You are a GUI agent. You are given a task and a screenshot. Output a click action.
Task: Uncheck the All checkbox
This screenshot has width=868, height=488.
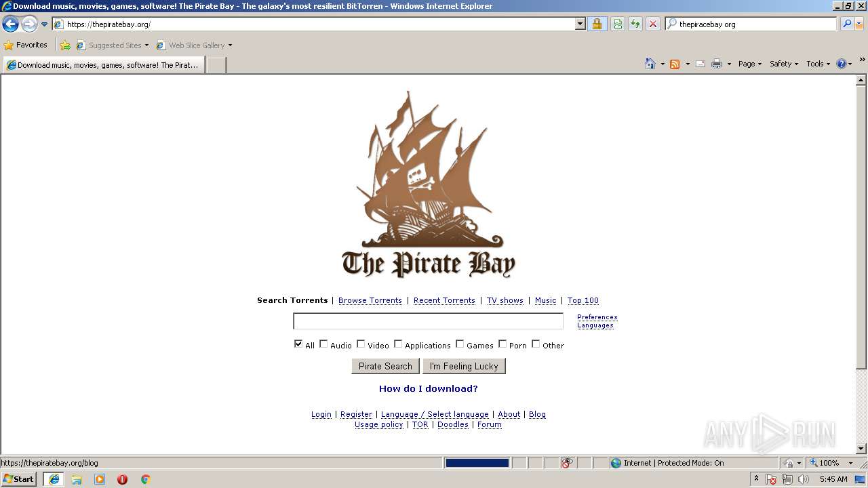298,344
